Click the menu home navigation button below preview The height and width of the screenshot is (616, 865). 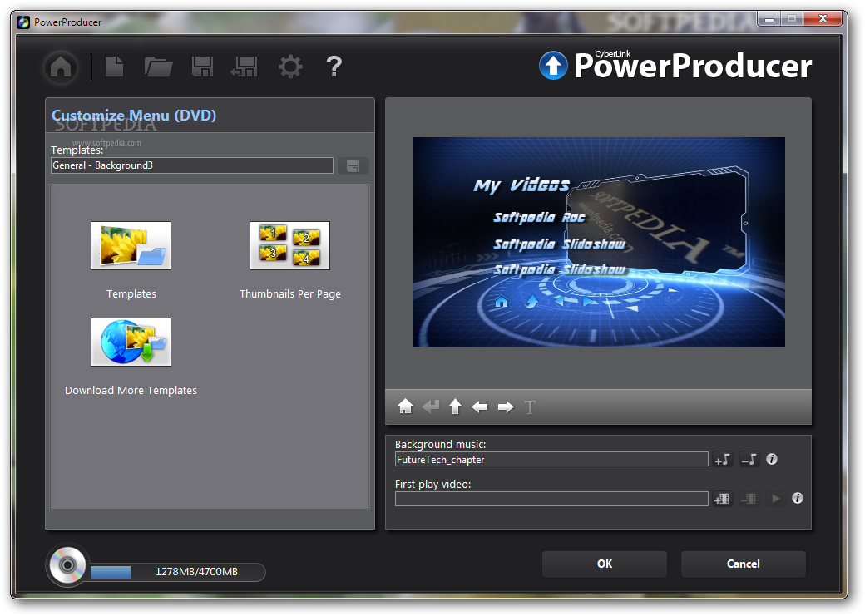pyautogui.click(x=406, y=407)
